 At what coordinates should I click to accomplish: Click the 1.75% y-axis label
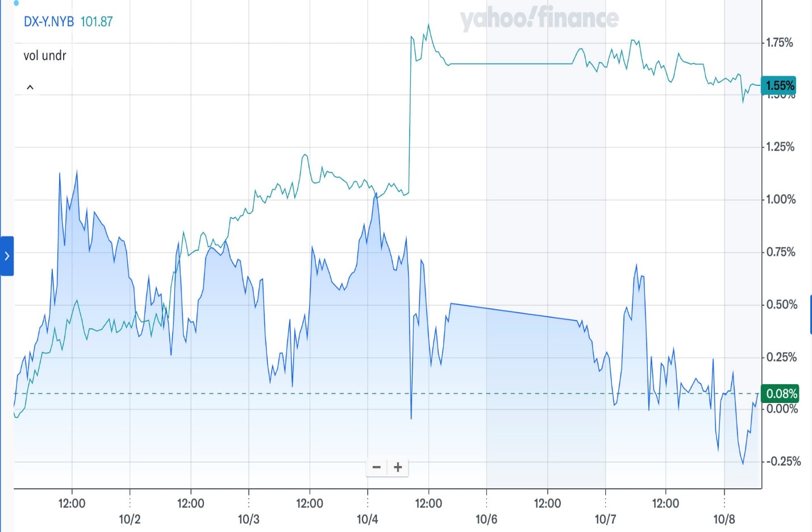[780, 43]
